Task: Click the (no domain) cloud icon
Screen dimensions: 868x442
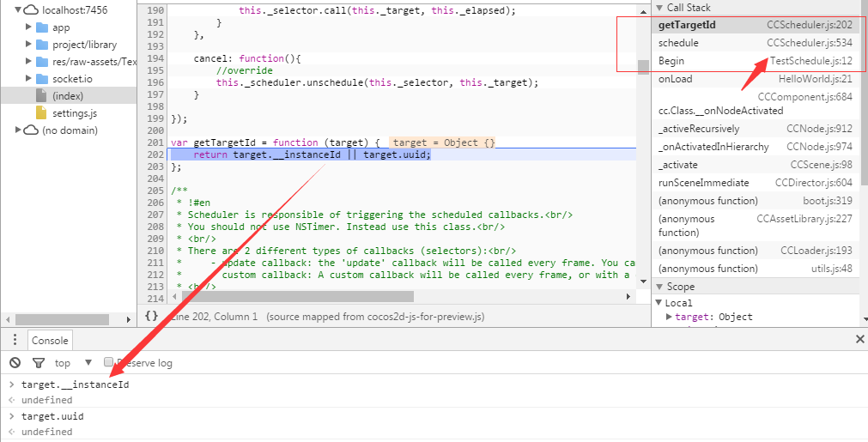Action: tap(32, 130)
